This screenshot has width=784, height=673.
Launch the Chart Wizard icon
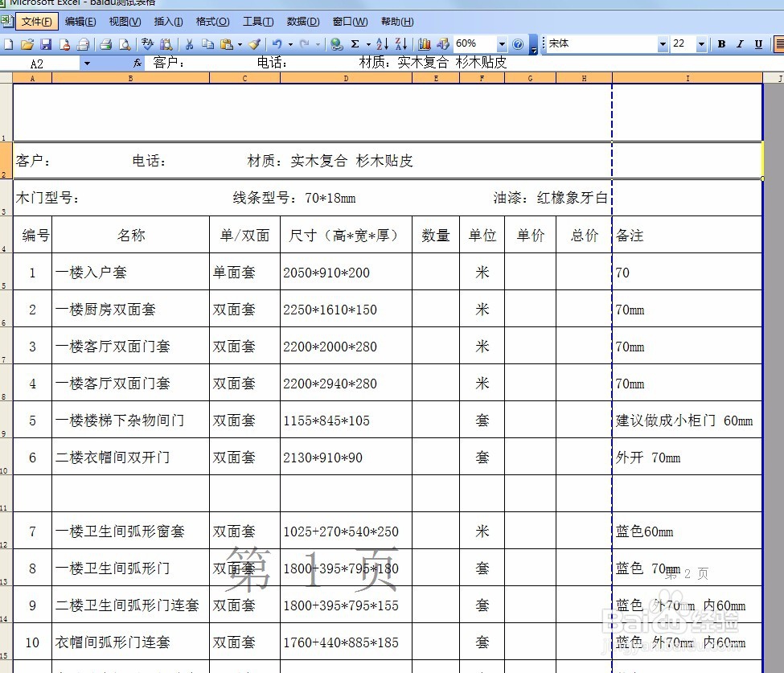pyautogui.click(x=425, y=44)
